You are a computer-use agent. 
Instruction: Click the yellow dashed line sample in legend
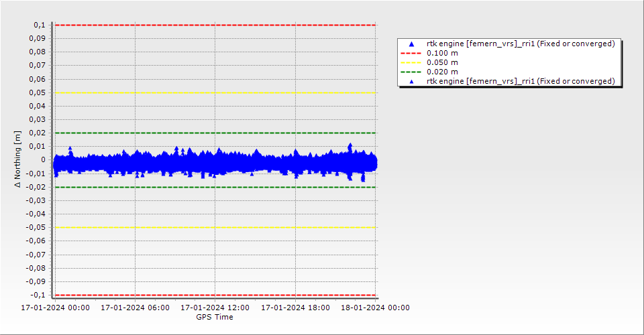pyautogui.click(x=412, y=62)
